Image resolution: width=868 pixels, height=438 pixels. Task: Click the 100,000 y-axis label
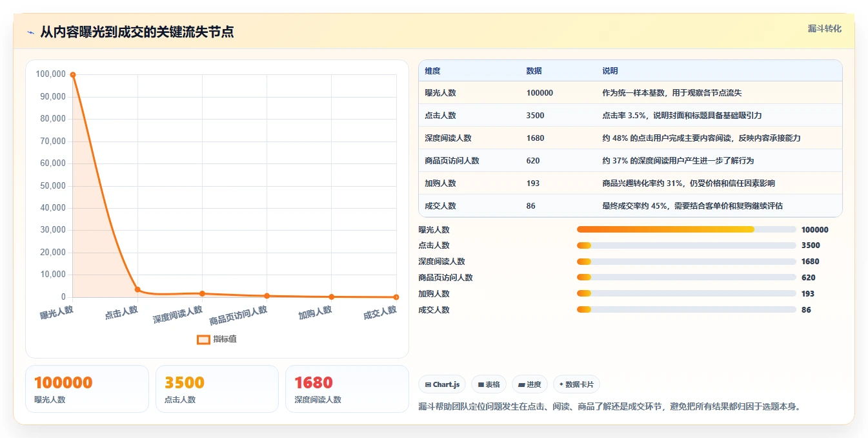pyautogui.click(x=51, y=74)
